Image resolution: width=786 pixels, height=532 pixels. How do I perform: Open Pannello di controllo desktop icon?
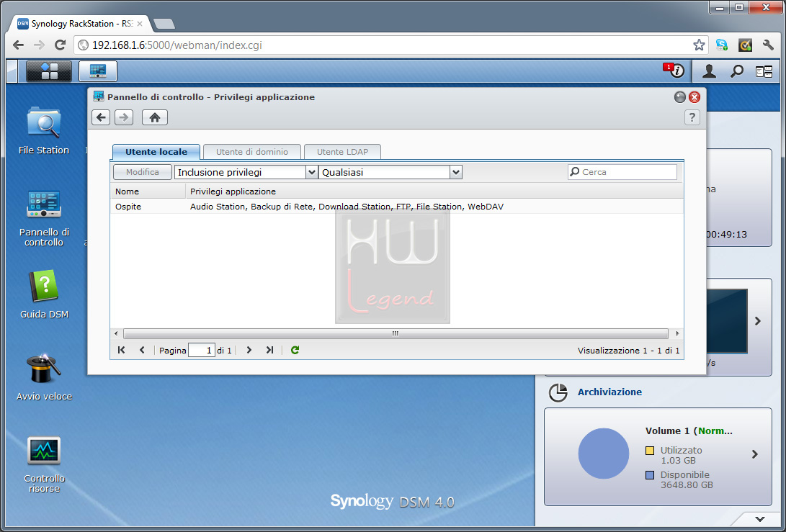(44, 218)
